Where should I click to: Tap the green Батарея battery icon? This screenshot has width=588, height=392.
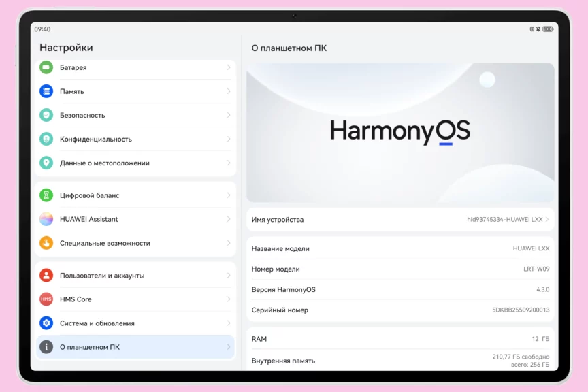tap(46, 67)
